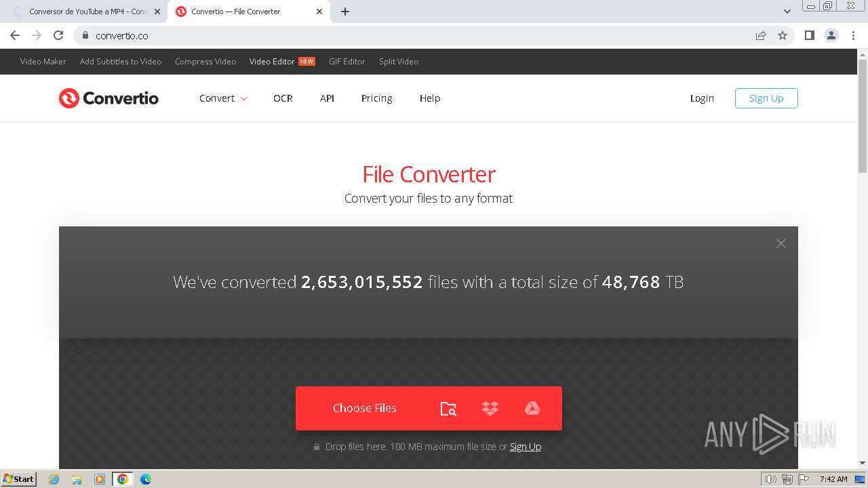868x488 pixels.
Task: Open the local file browser folder icon
Action: click(448, 409)
